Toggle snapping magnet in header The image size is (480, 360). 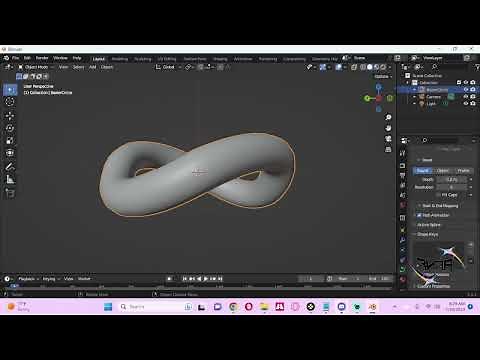200,67
